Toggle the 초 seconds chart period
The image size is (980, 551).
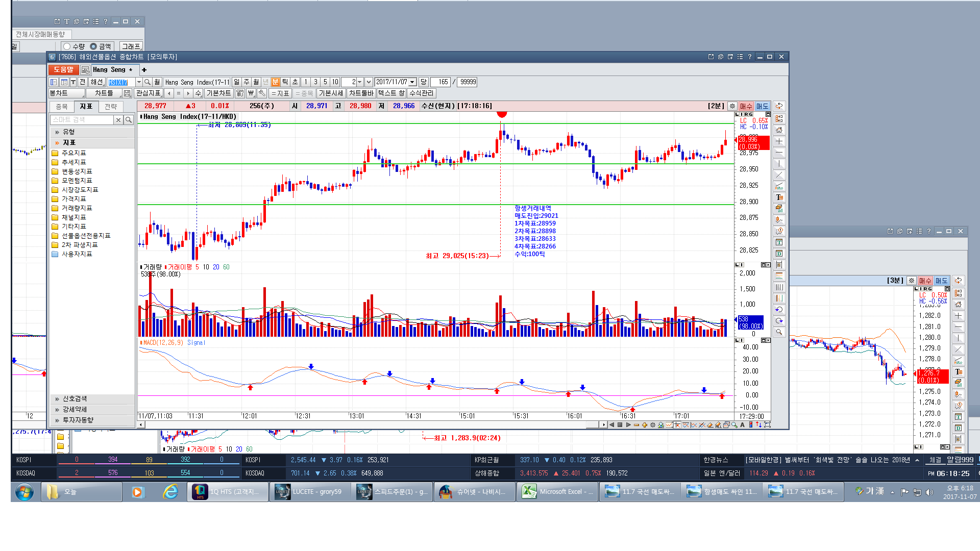(x=295, y=82)
